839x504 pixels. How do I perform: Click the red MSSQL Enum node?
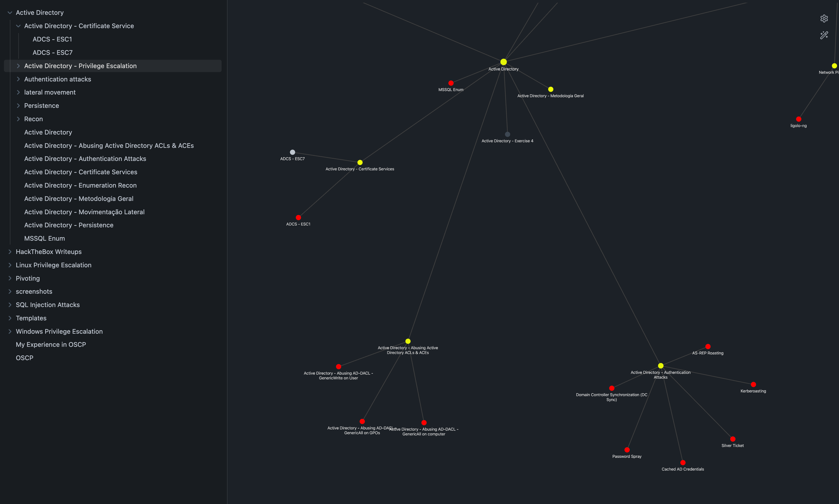point(451,83)
